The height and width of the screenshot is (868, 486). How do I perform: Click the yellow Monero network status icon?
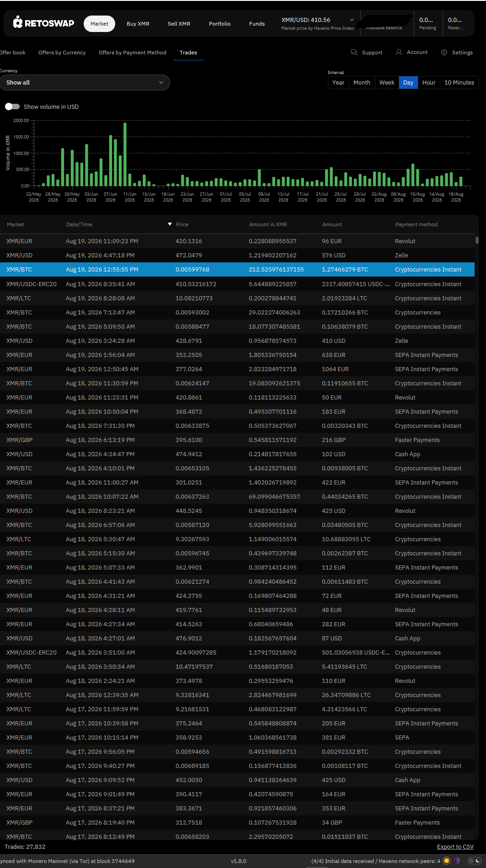[x=447, y=861]
